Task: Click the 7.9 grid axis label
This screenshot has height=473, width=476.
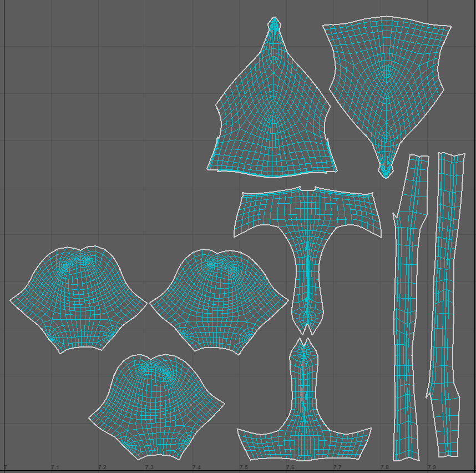Action: pyautogui.click(x=432, y=467)
